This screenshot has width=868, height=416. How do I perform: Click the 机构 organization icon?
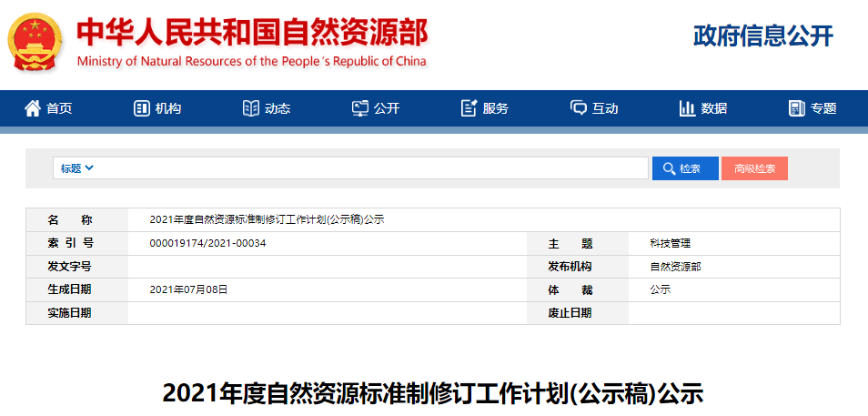pos(141,108)
